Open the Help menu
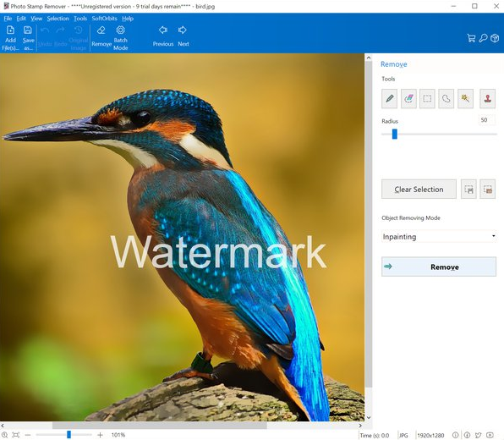The width and height of the screenshot is (504, 440). (128, 19)
